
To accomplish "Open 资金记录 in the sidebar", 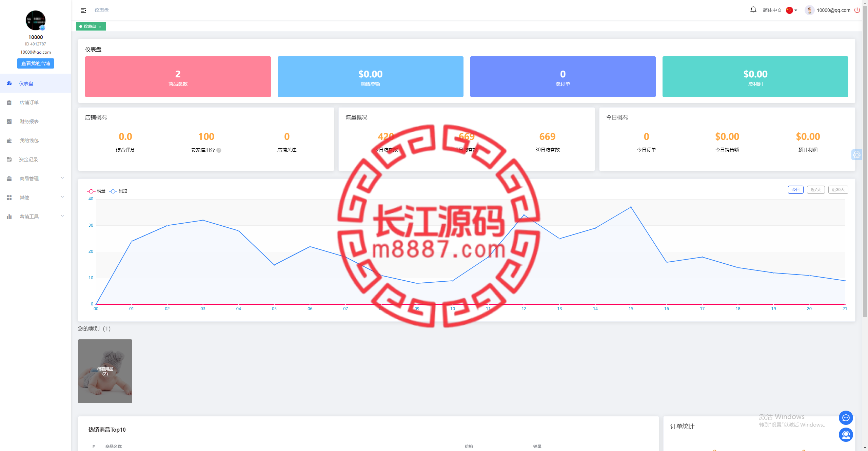I will coord(36,159).
